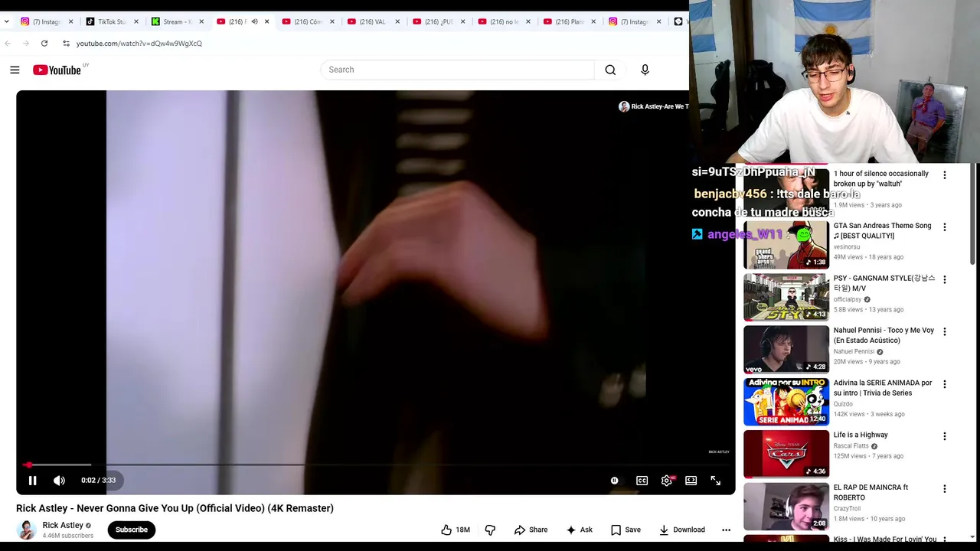Open GTA San Andreas Theme Song thumbnail
The height and width of the screenshot is (551, 980).
click(786, 245)
